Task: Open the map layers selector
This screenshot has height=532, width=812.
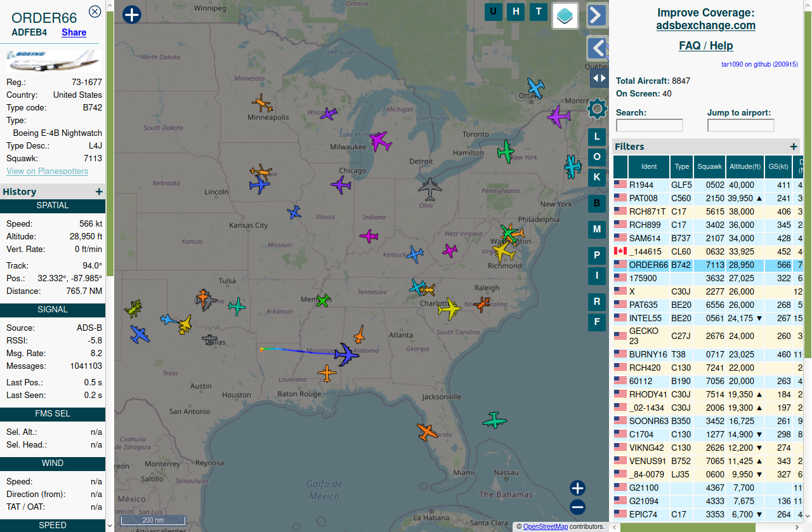Action: tap(565, 15)
